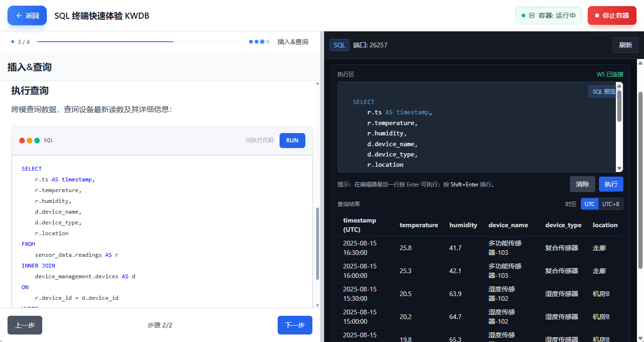Click the SQL badge in terminal header

pos(340,45)
